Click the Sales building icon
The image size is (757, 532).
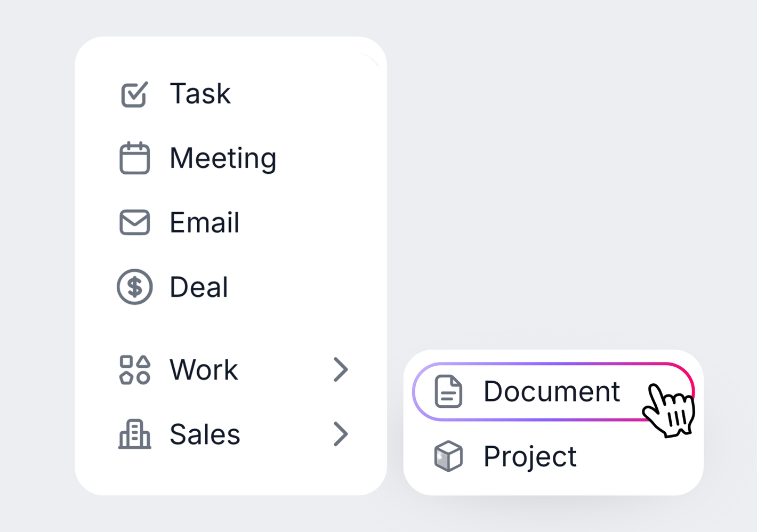pos(134,434)
